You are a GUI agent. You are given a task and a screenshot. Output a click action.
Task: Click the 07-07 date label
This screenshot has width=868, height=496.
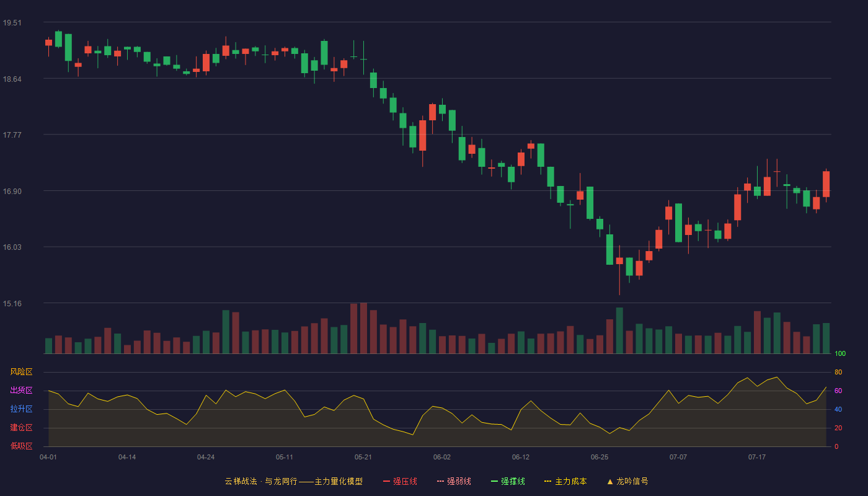coord(678,457)
